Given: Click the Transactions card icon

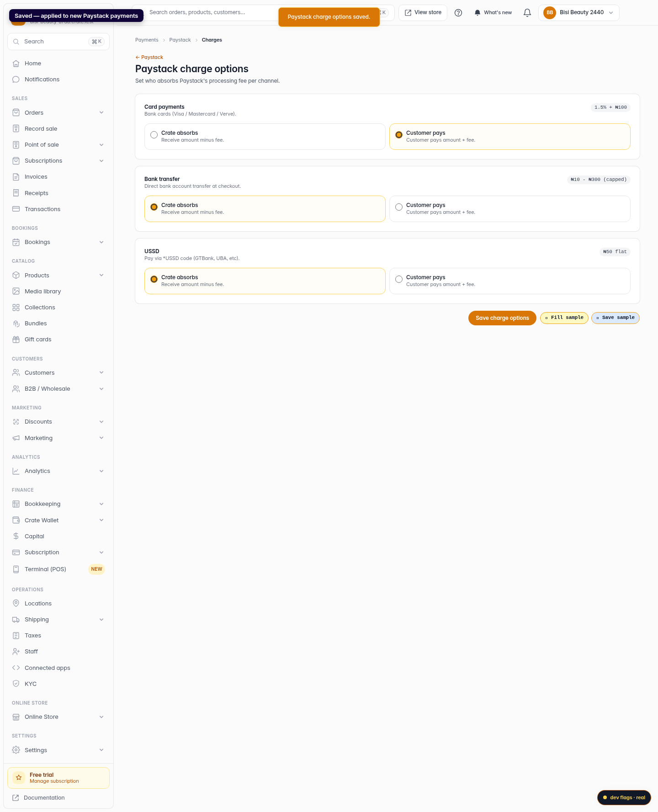Looking at the screenshot, I should pyautogui.click(x=16, y=209).
